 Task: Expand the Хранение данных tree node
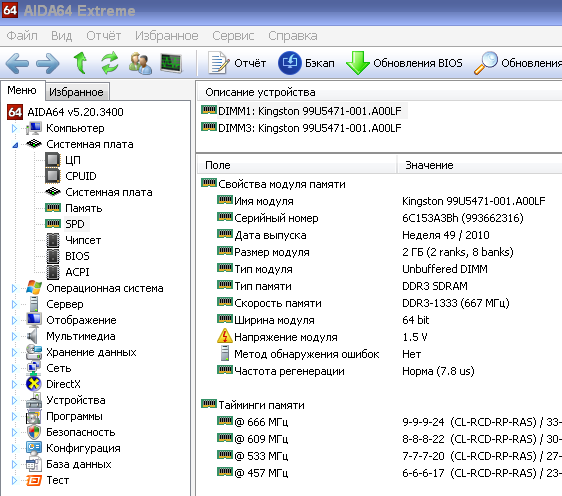(14, 352)
